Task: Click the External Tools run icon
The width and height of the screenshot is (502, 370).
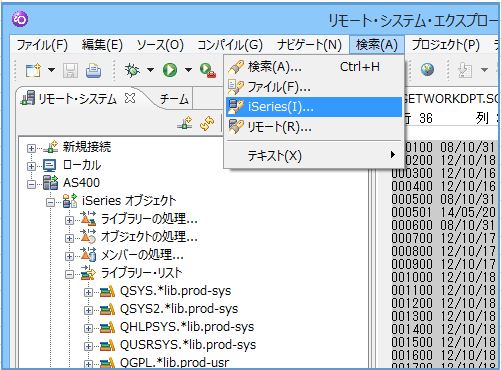Action: pyautogui.click(x=208, y=70)
